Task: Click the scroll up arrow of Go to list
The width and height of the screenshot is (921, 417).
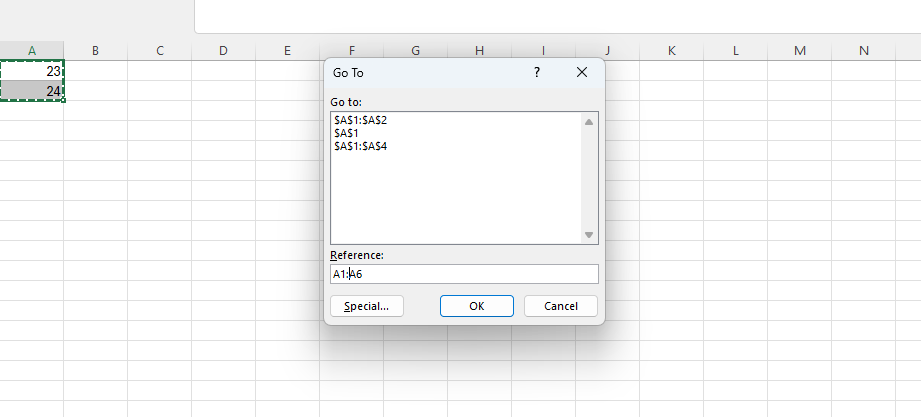Action: [589, 122]
